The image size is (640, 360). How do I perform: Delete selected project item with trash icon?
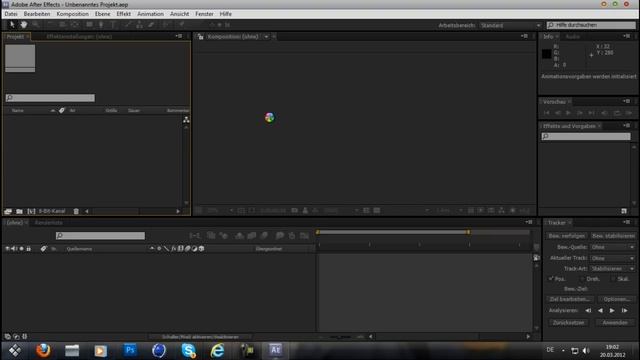(76, 211)
